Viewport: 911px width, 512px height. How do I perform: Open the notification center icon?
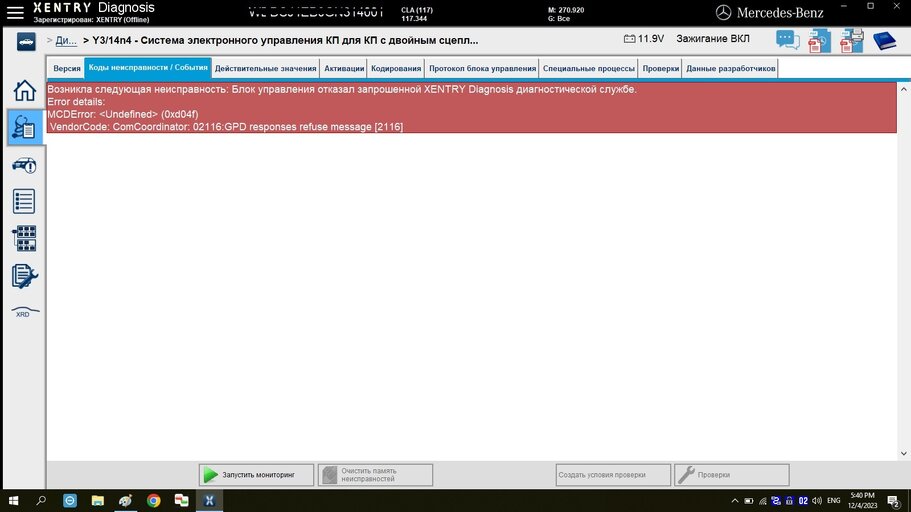pos(894,500)
